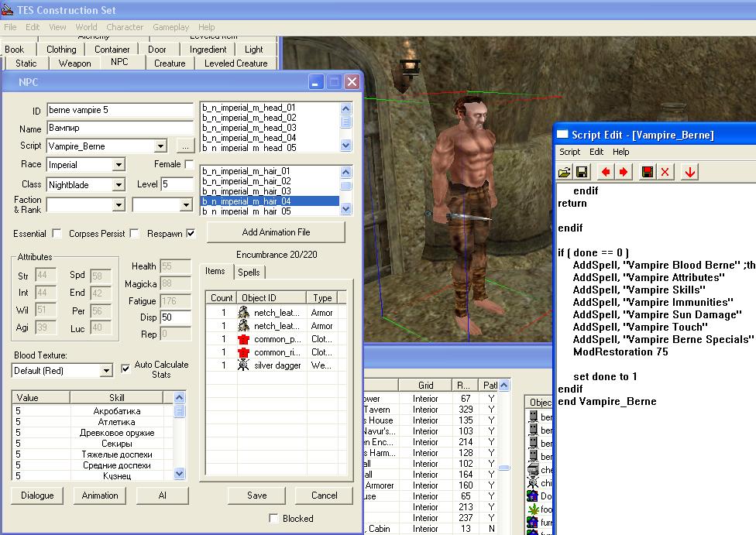Open Help menu in Script Edit window
This screenshot has height=535, width=756.
(621, 152)
